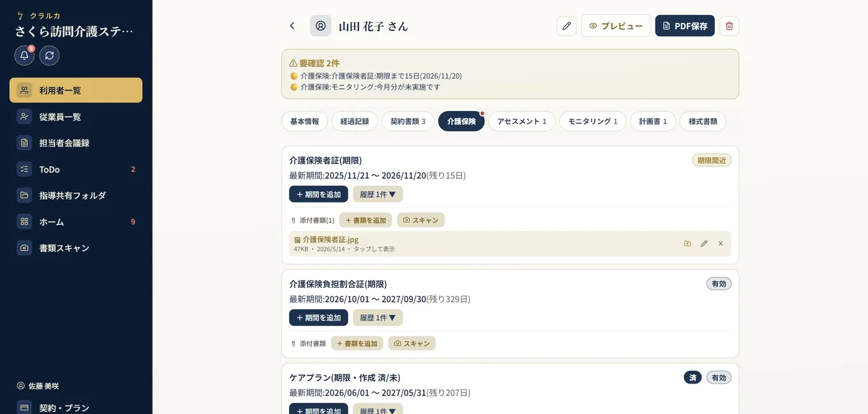Click the ケアプラン(期限・作成 済/未) title
868x414 pixels.
(x=345, y=377)
